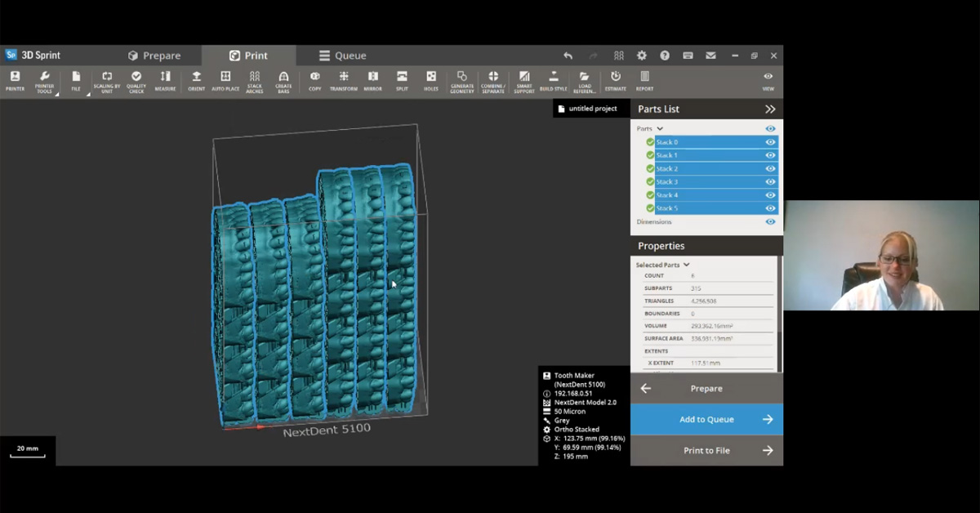The image size is (980, 513).
Task: Click the 3D Sprint logo icon
Action: pos(11,55)
